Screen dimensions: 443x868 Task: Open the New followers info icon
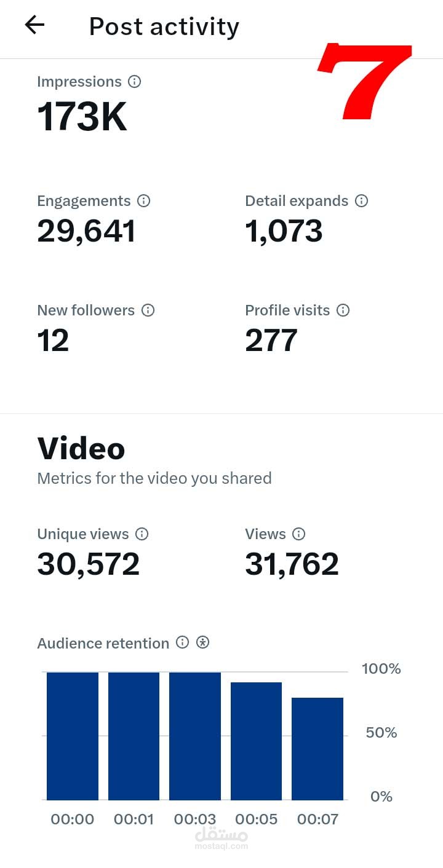(x=148, y=310)
